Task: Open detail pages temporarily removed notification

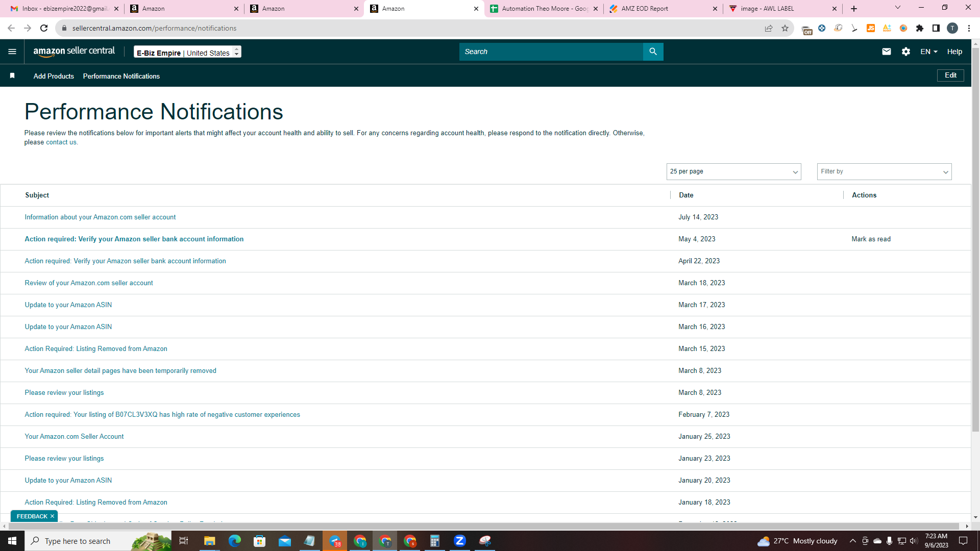Action: click(120, 370)
